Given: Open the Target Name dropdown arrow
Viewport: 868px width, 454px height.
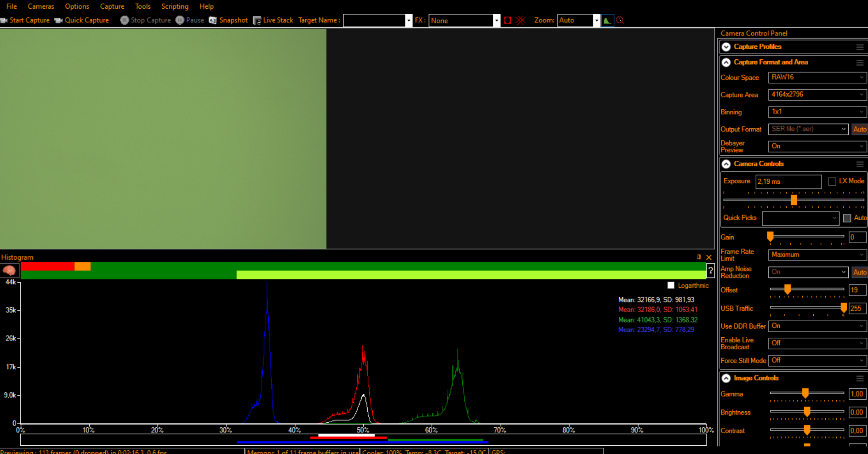Looking at the screenshot, I should 409,20.
